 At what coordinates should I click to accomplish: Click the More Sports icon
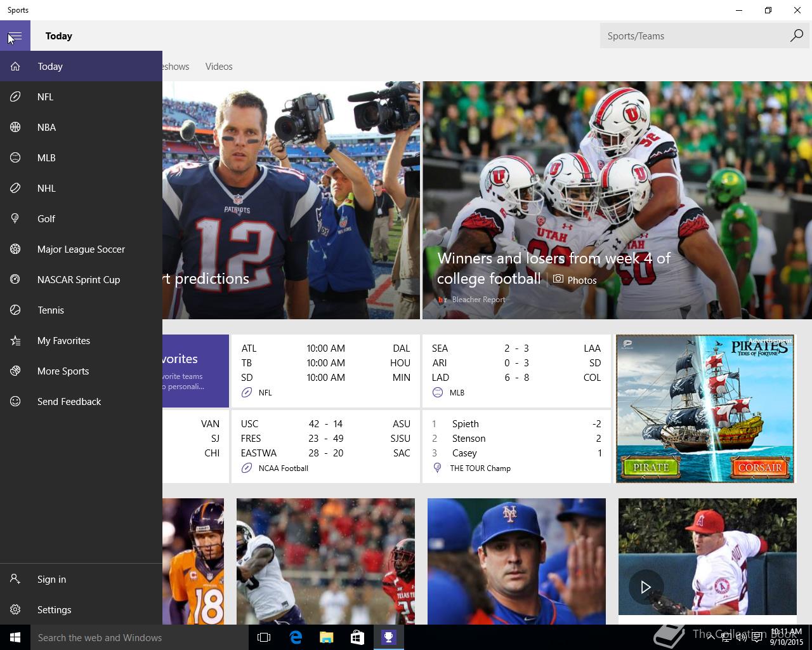click(x=15, y=371)
